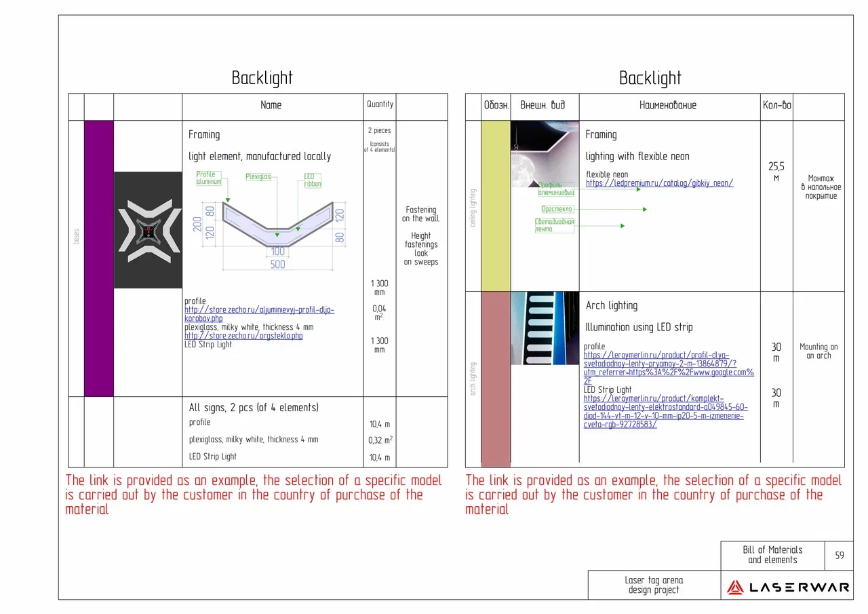Click the 'Bill of Materials and elements' title
Screen dimensions: 868x614
point(772,555)
